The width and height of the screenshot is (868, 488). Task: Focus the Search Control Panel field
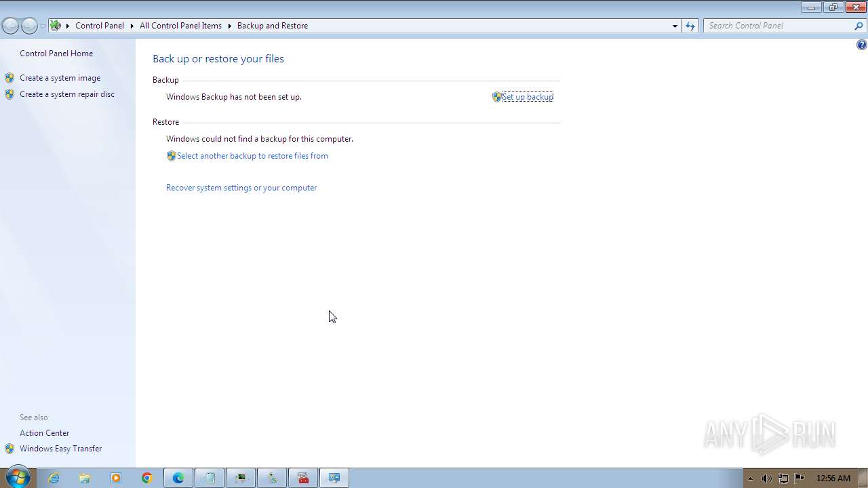tap(778, 26)
